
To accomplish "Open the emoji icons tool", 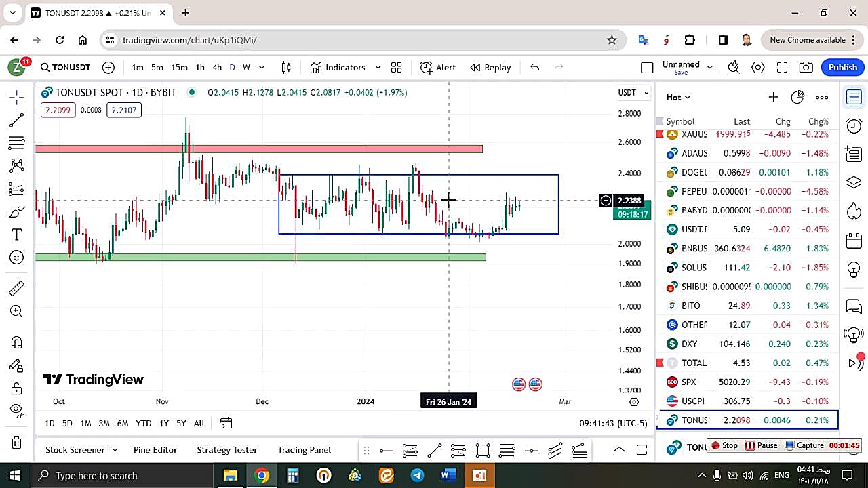I will pos(17,258).
